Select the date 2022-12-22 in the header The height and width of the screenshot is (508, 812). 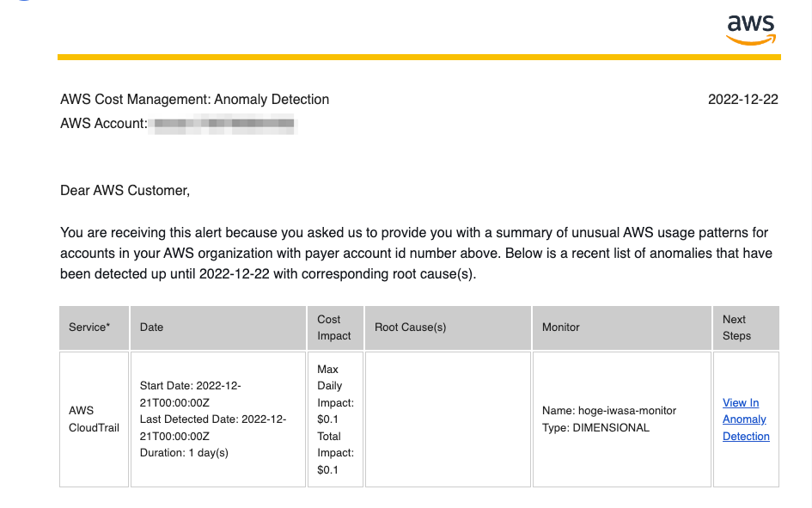pyautogui.click(x=744, y=99)
